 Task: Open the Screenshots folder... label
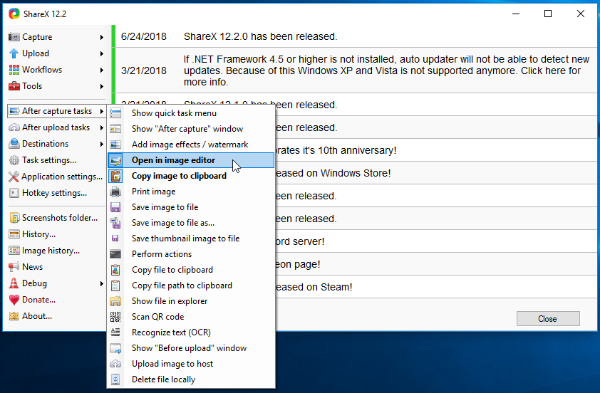(60, 218)
